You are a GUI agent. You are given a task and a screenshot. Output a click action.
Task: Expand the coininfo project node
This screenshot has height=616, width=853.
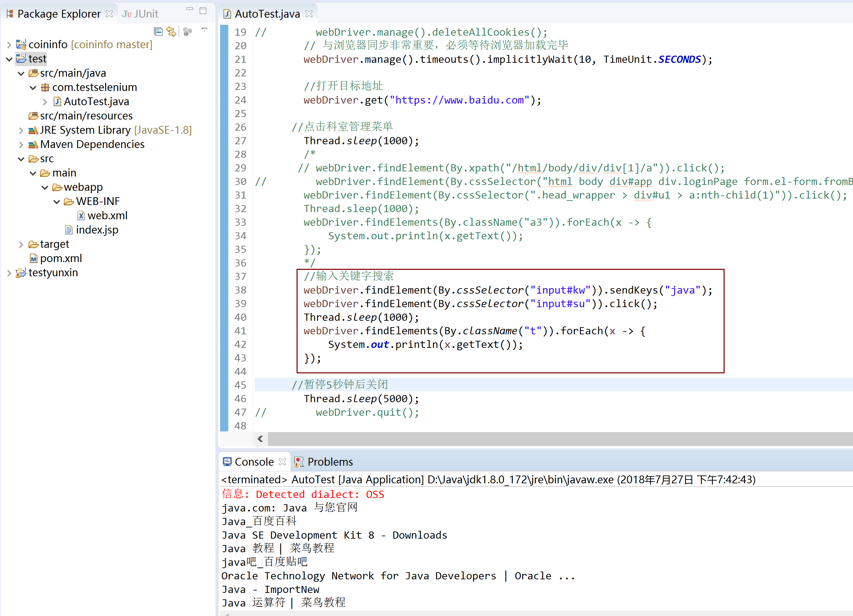pos(9,45)
